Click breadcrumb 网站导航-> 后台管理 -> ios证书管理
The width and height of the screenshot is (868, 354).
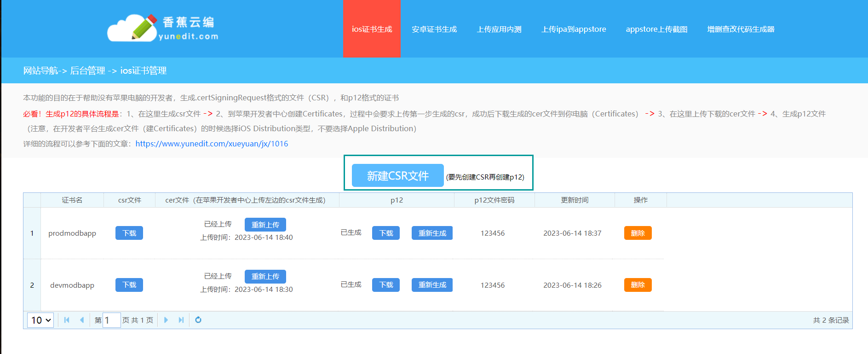point(95,70)
